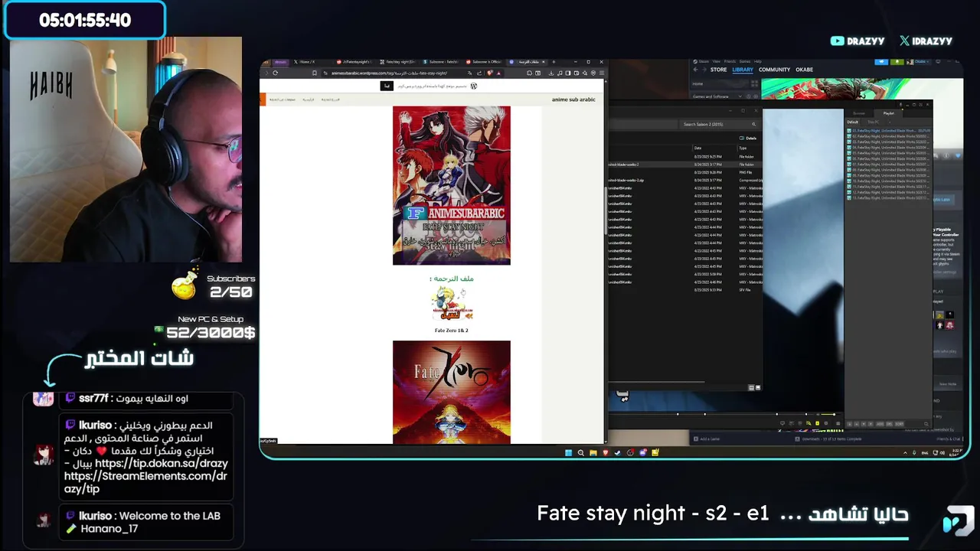Click the search icon in File Explorer

click(753, 124)
